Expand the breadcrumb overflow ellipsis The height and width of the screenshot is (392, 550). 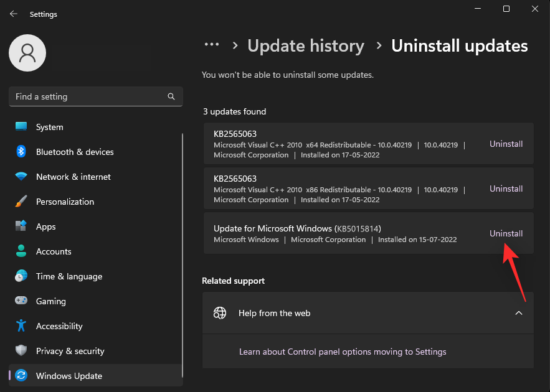212,45
